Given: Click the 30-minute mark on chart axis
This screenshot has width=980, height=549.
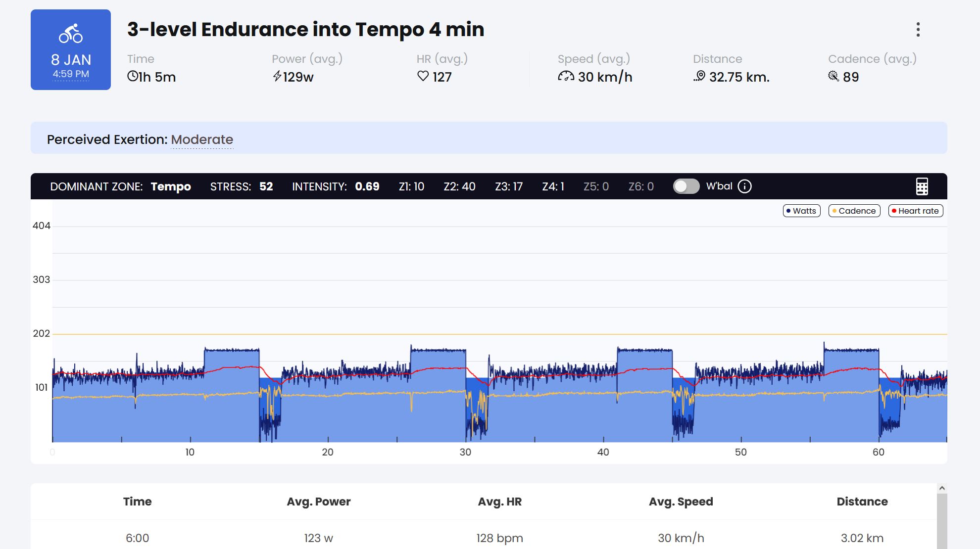Looking at the screenshot, I should pyautogui.click(x=465, y=452).
